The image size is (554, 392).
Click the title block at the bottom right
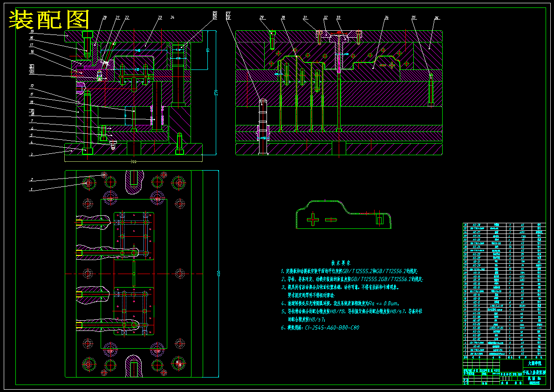point(504,372)
